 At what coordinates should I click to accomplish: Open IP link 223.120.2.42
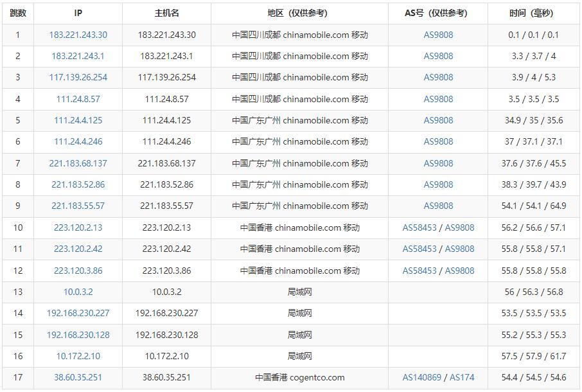click(x=78, y=249)
